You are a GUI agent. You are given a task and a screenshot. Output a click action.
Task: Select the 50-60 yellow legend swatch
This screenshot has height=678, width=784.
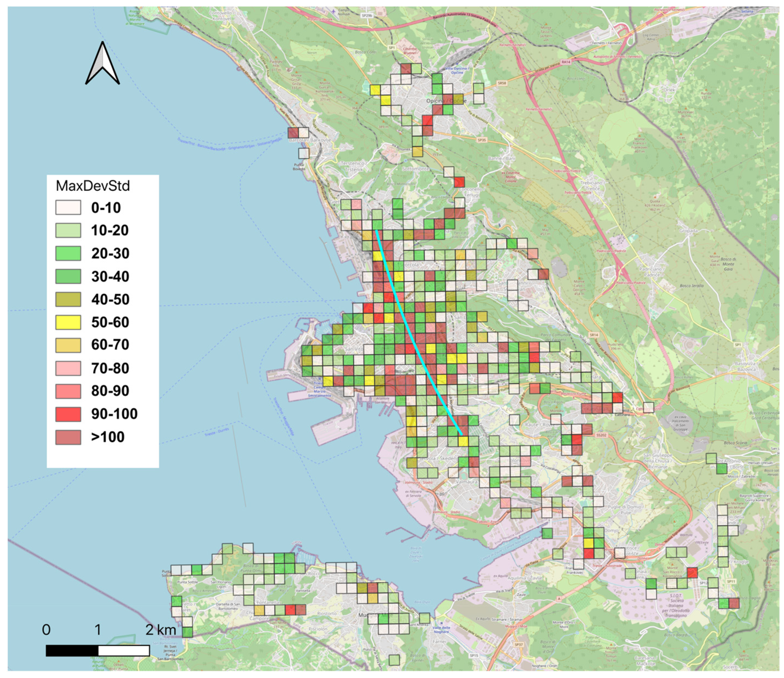tap(68, 322)
